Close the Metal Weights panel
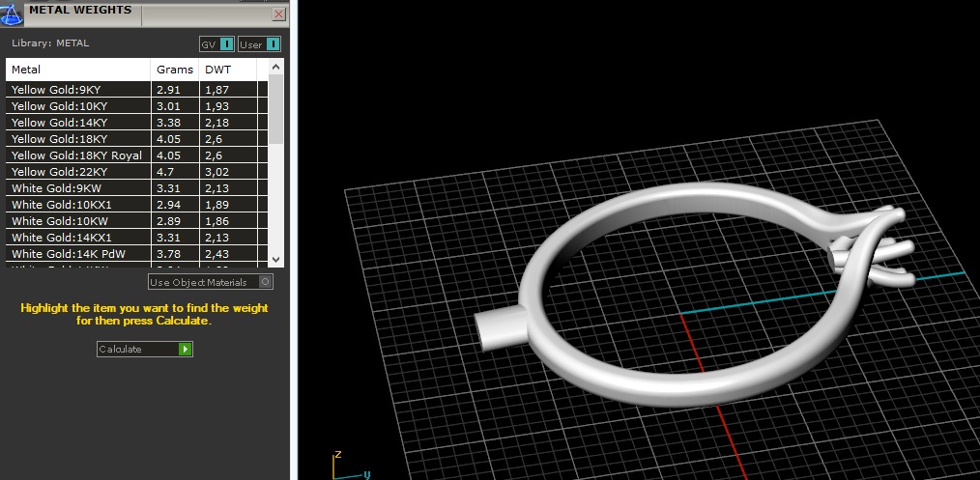 (278, 14)
